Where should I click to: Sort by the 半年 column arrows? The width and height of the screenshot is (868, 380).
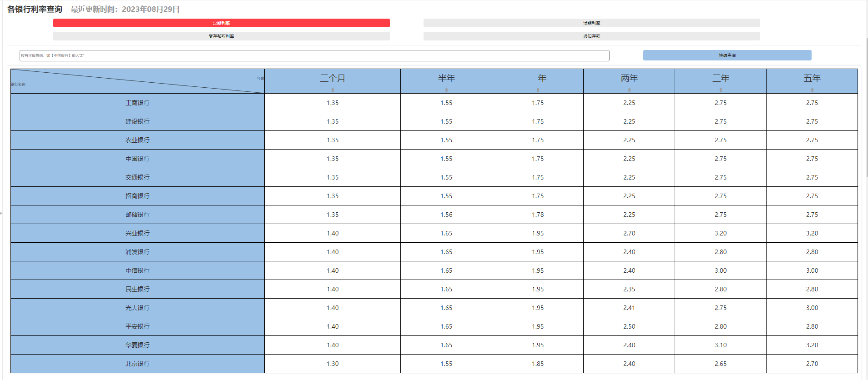pyautogui.click(x=446, y=90)
